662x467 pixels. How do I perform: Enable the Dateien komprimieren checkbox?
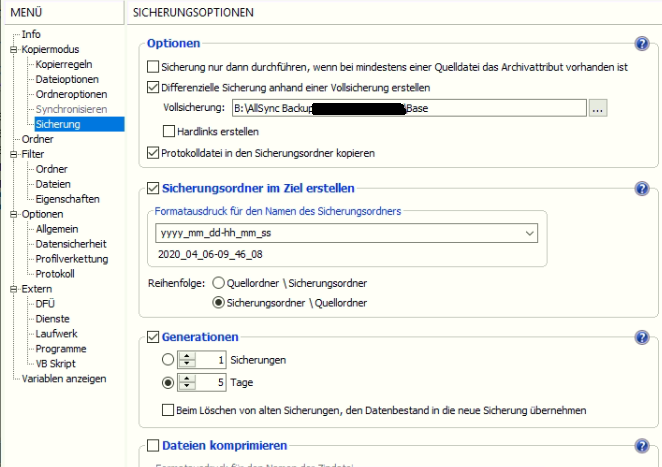pos(153,446)
